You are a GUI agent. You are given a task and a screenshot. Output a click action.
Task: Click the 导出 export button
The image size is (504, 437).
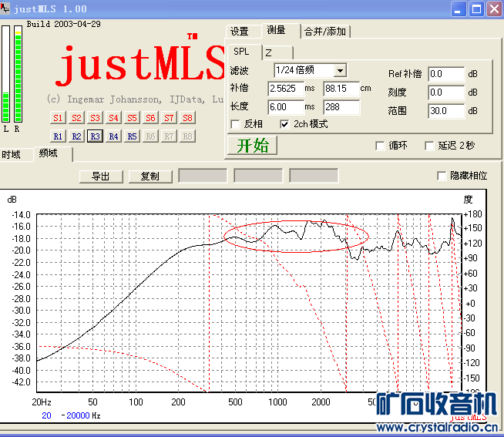pyautogui.click(x=101, y=176)
